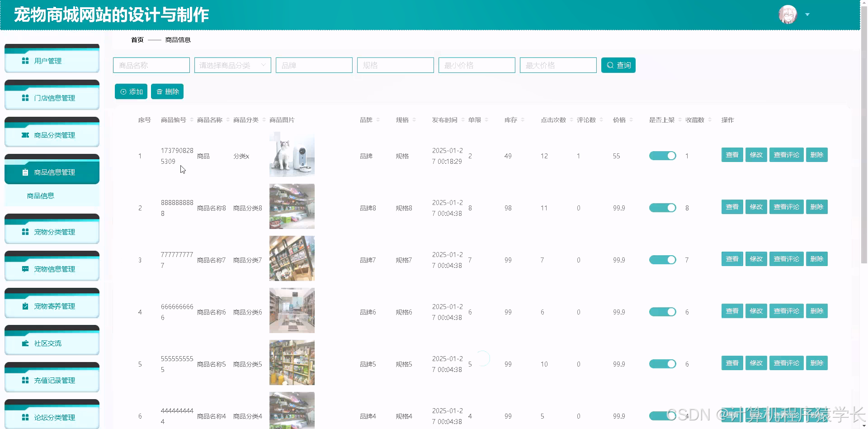
Task: Focus the 品牌 search field
Action: point(314,65)
